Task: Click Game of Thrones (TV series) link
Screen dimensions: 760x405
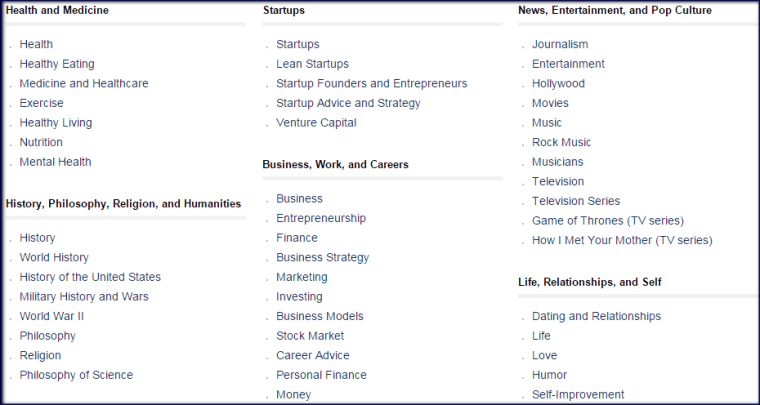Action: (608, 221)
